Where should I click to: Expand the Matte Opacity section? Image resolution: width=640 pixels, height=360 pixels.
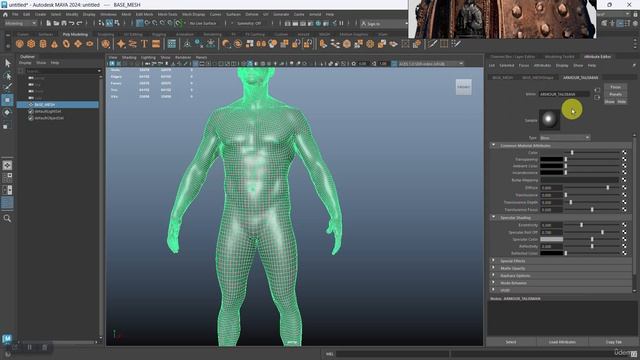pos(493,268)
